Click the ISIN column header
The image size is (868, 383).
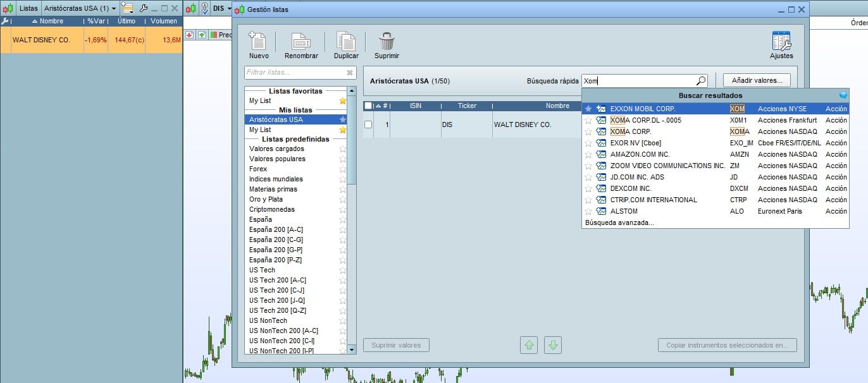point(416,106)
